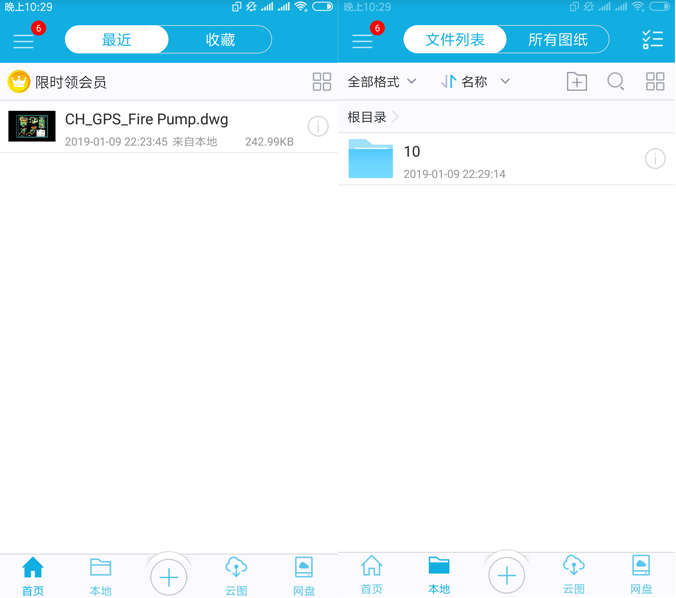Open CH_GPS_Fire Pump.dwg thumbnail
676x598 pixels.
[32, 126]
